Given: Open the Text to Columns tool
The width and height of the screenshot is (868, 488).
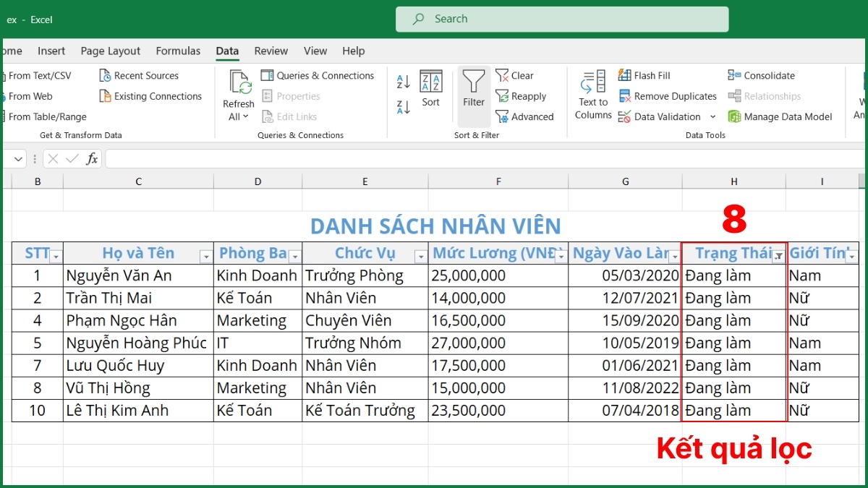Looking at the screenshot, I should pyautogui.click(x=594, y=94).
